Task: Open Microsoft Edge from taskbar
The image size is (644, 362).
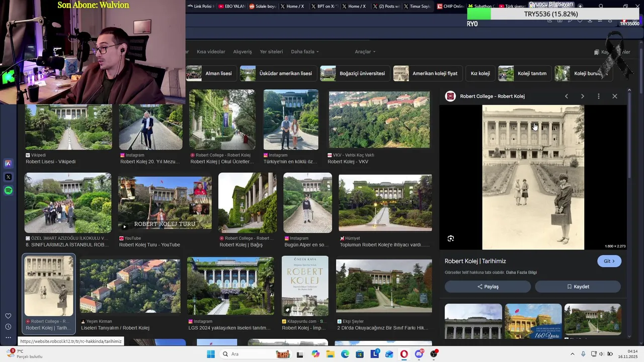Action: (x=345, y=354)
